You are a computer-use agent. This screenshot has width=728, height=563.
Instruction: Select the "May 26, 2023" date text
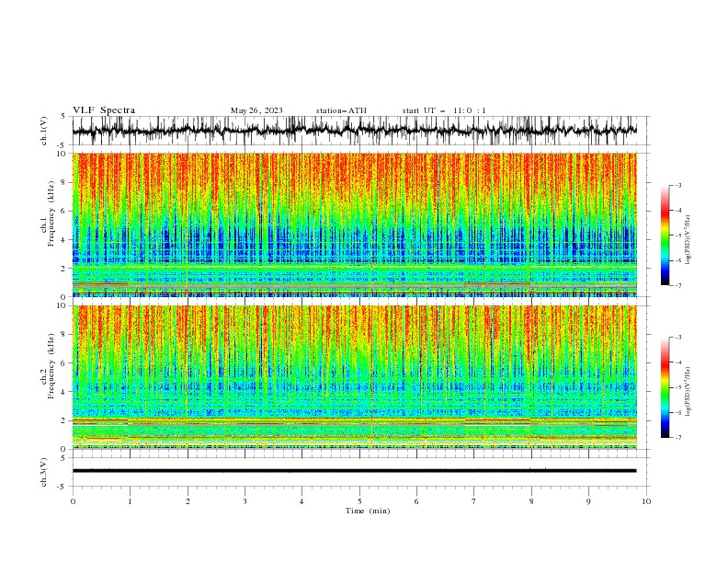[256, 110]
